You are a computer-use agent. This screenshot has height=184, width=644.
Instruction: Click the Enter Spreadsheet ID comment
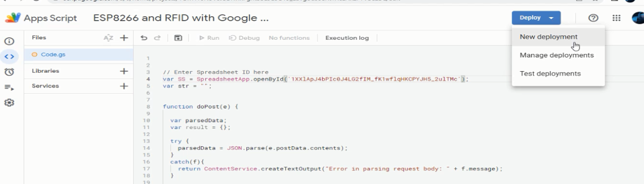(215, 73)
